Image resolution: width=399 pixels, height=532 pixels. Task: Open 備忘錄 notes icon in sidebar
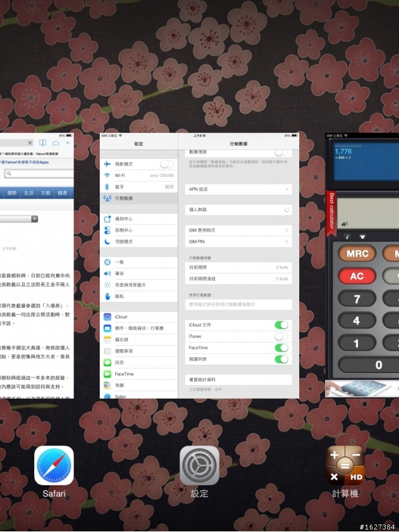107,340
